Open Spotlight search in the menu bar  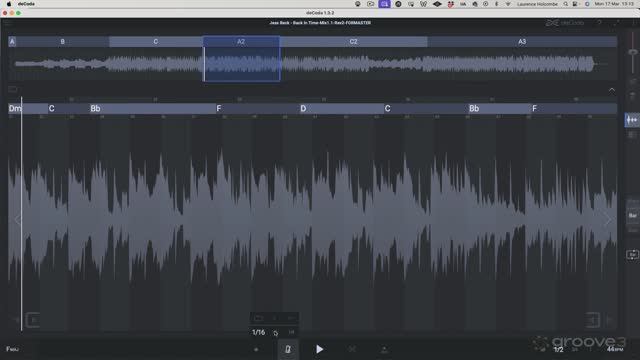coord(565,4)
